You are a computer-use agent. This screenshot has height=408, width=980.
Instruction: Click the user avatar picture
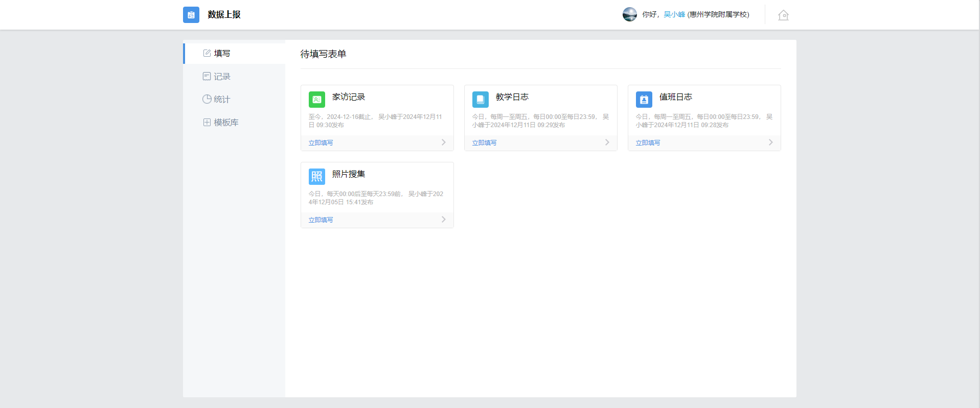pyautogui.click(x=629, y=14)
